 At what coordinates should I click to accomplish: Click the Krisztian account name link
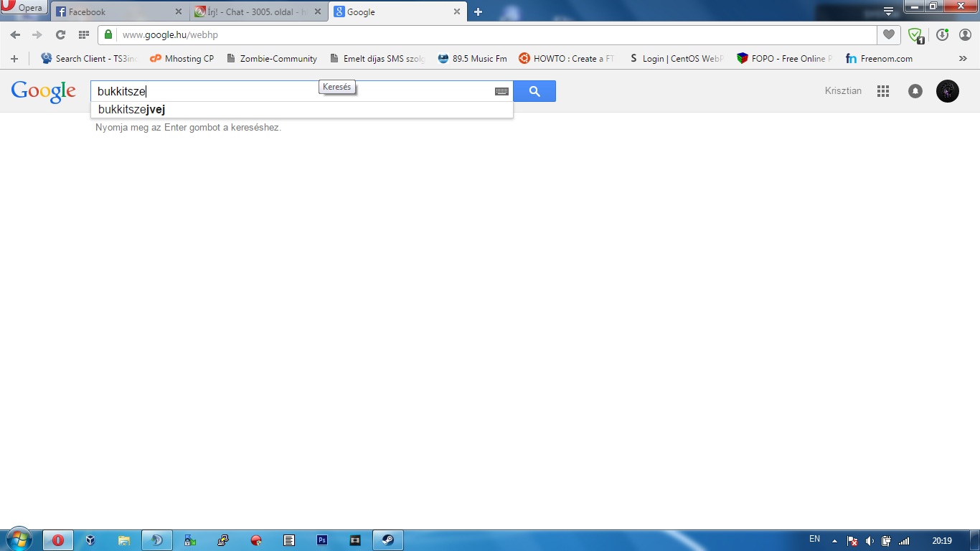[x=843, y=91]
